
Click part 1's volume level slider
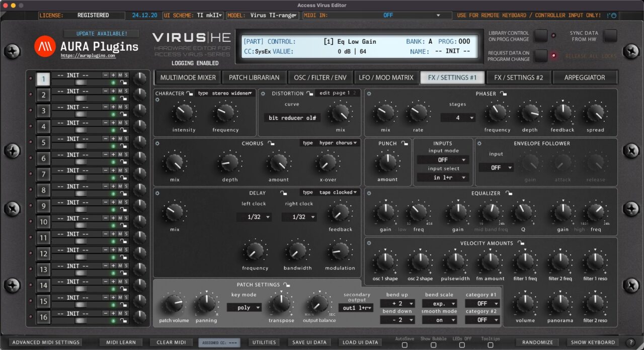click(80, 82)
